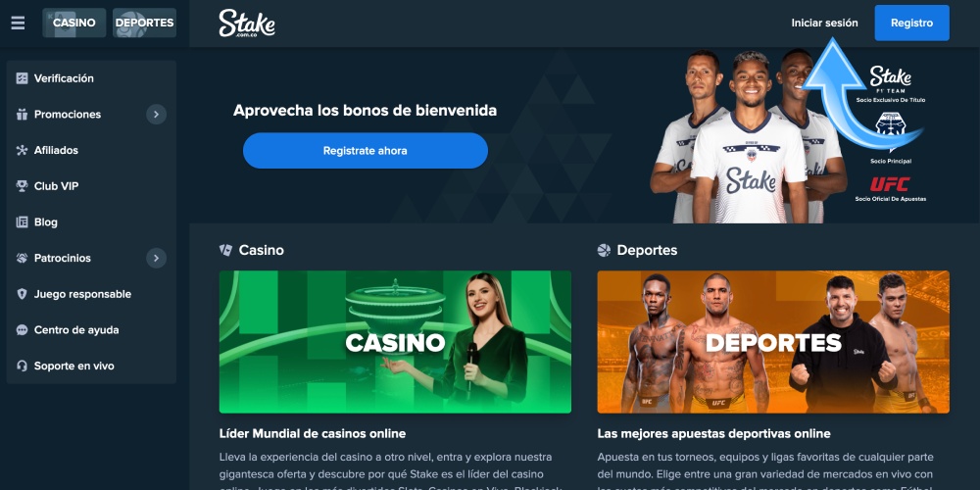The image size is (980, 490).
Task: Click the Centro de ayuda chat icon
Action: pos(22,330)
